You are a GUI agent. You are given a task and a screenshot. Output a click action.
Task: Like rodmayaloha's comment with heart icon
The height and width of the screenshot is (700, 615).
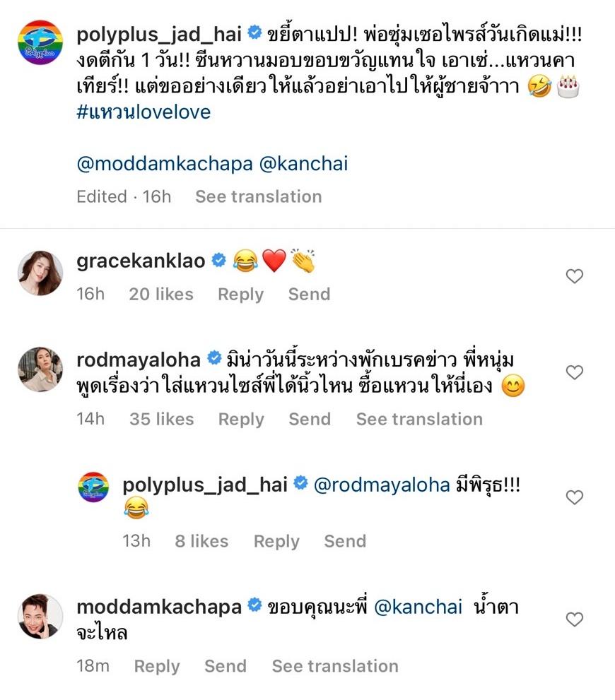(x=575, y=372)
